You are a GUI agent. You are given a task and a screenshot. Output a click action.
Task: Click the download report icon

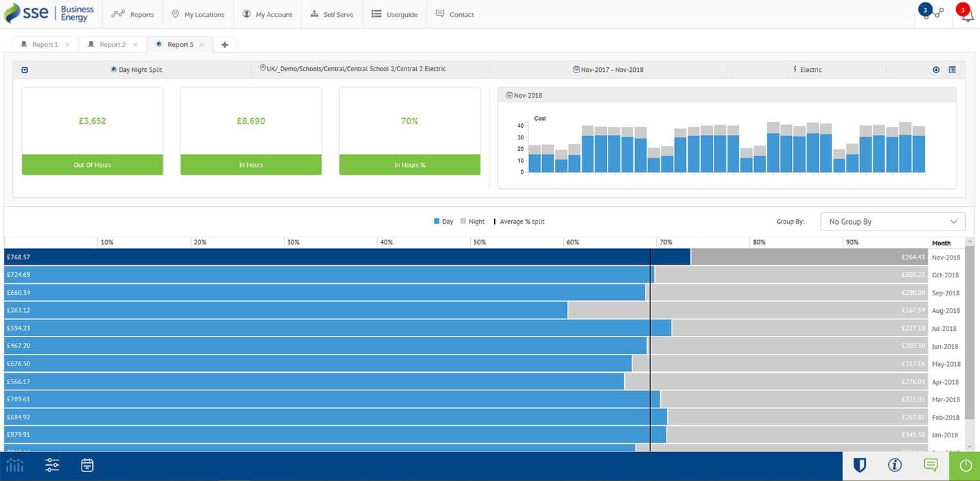click(x=936, y=69)
